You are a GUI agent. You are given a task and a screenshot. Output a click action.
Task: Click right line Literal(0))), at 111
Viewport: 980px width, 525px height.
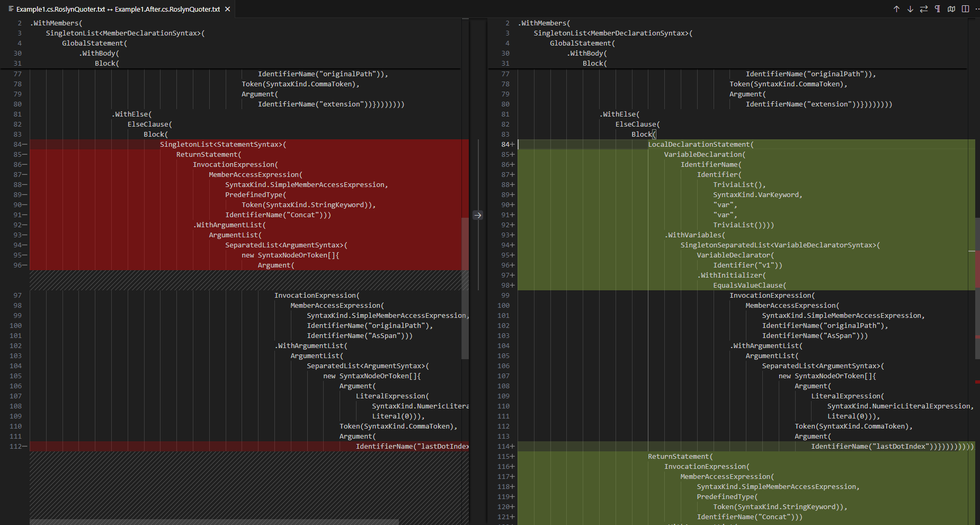tap(854, 416)
